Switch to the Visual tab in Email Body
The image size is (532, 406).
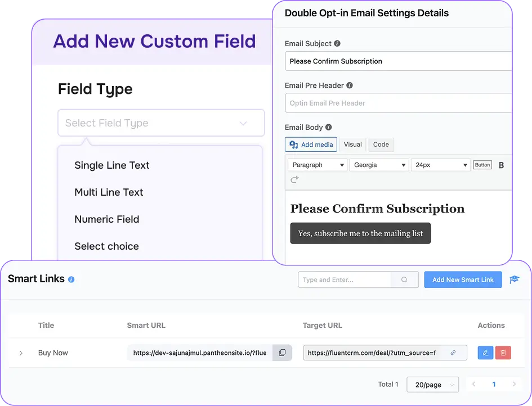[352, 145]
